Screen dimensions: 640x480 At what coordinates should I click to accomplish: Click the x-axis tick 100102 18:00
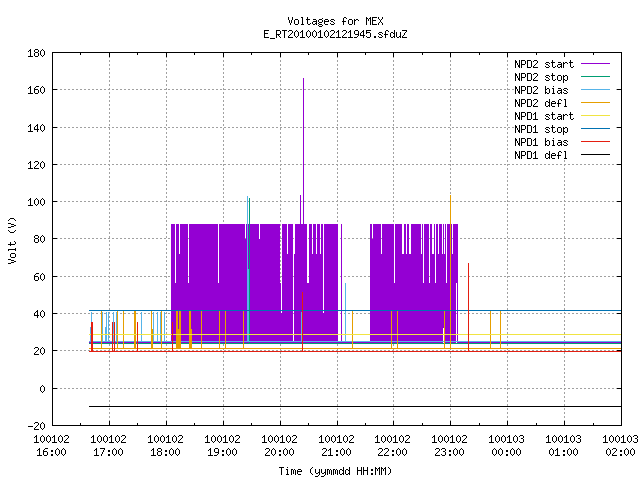[165, 446]
